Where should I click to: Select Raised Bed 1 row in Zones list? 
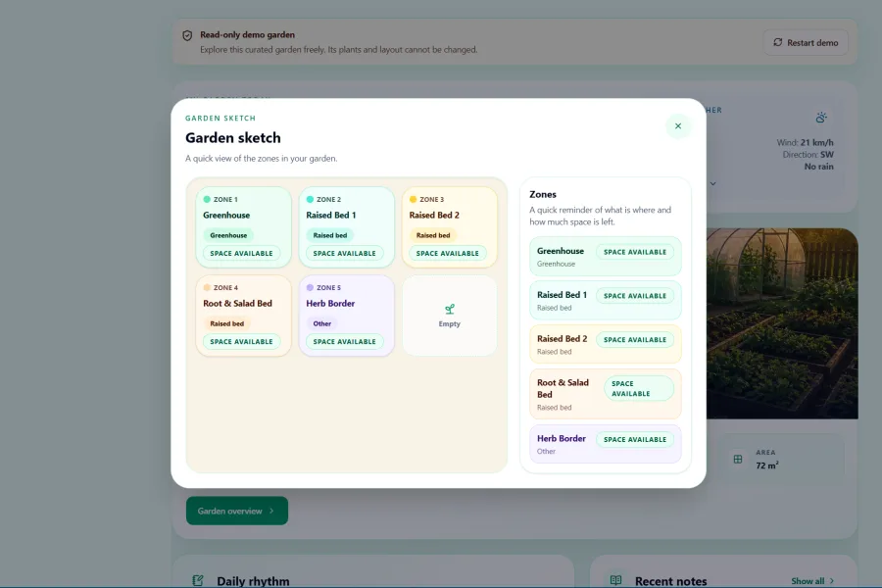coord(606,301)
